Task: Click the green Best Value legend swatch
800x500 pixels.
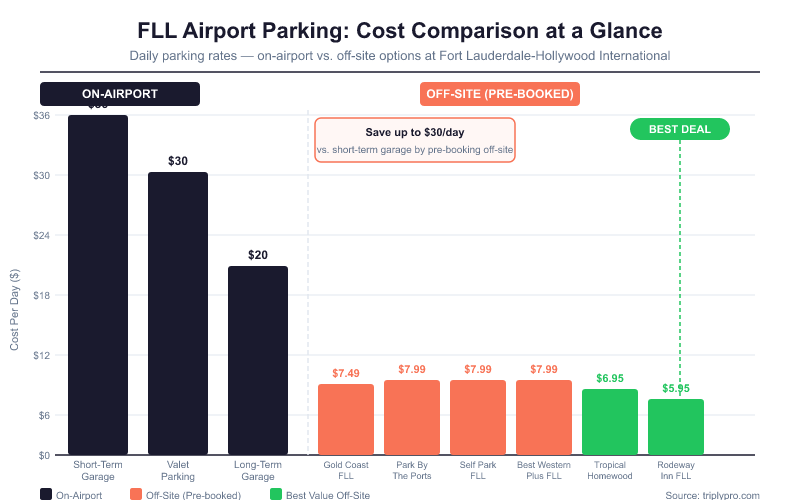Action: 276,494
